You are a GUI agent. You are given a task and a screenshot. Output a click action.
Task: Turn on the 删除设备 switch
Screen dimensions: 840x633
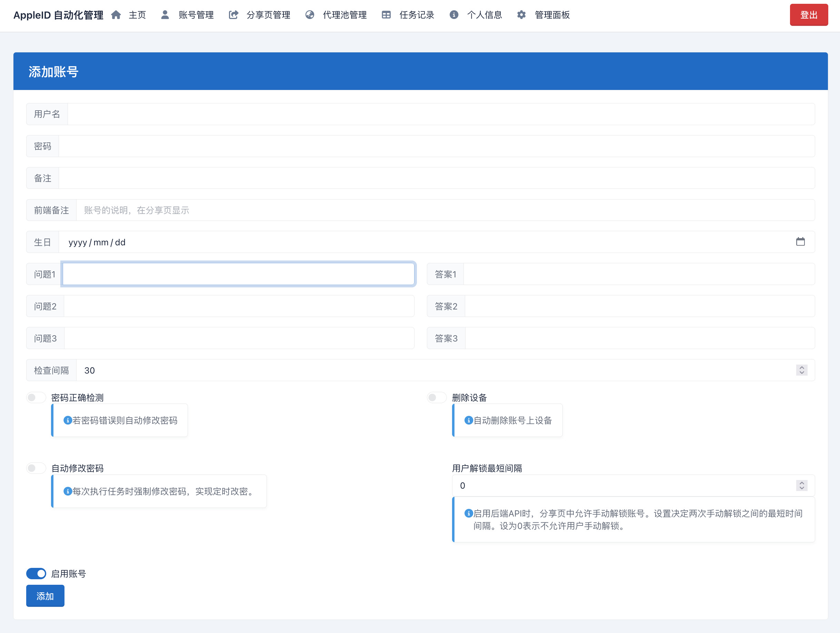[x=437, y=397]
